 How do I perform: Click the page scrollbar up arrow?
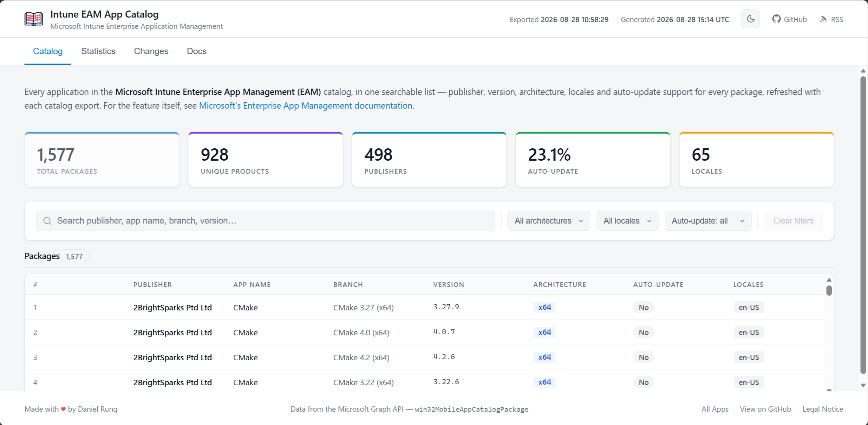(x=863, y=71)
